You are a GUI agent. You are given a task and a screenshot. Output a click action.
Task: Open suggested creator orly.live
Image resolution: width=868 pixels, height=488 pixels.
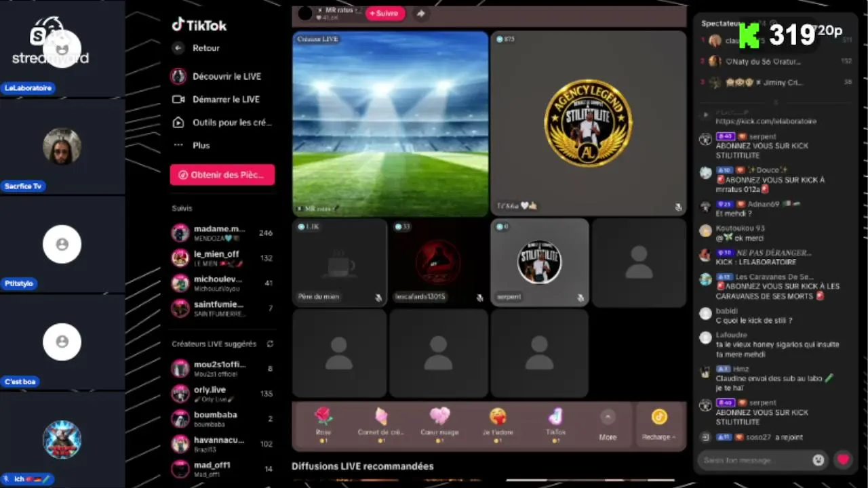click(222, 394)
